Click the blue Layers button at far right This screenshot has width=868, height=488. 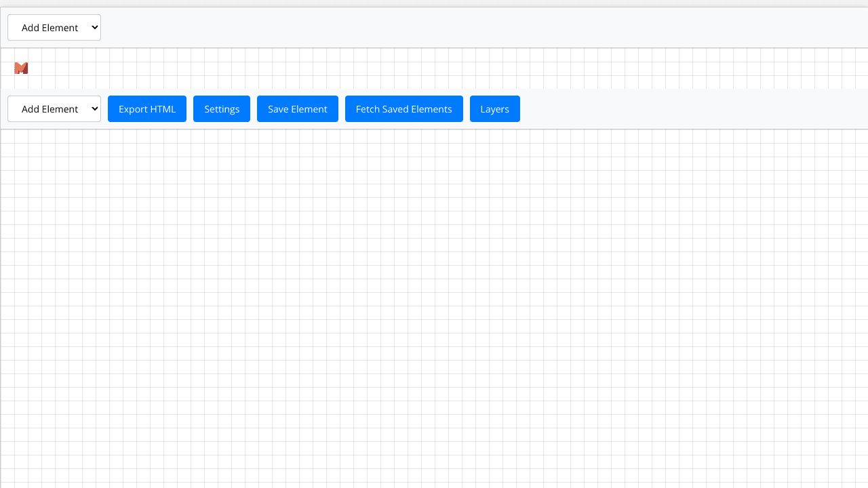494,108
